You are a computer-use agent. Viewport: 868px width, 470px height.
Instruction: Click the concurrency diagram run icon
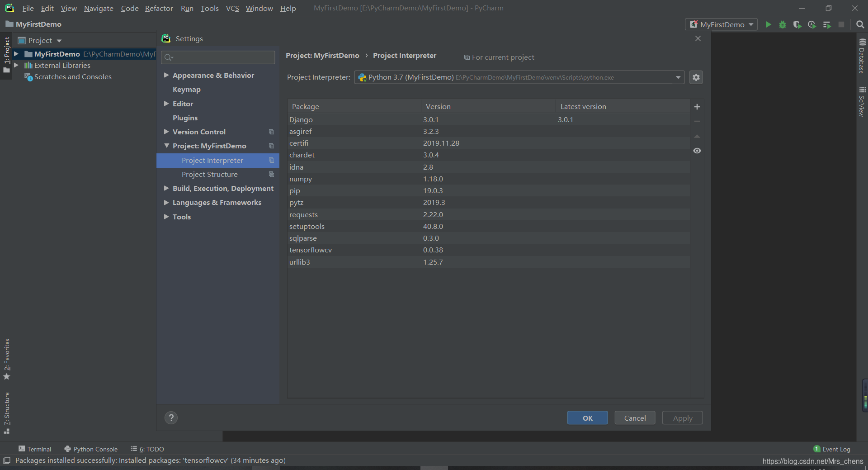827,24
